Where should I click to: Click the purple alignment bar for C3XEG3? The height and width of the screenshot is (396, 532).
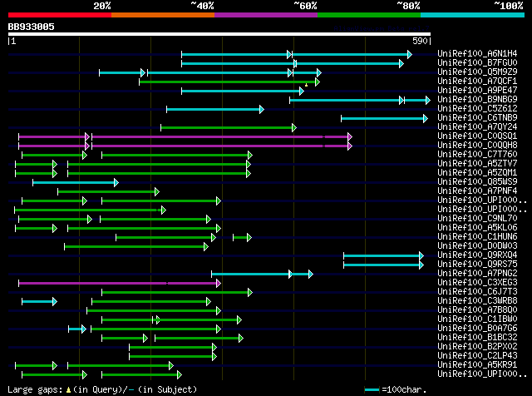(x=120, y=283)
